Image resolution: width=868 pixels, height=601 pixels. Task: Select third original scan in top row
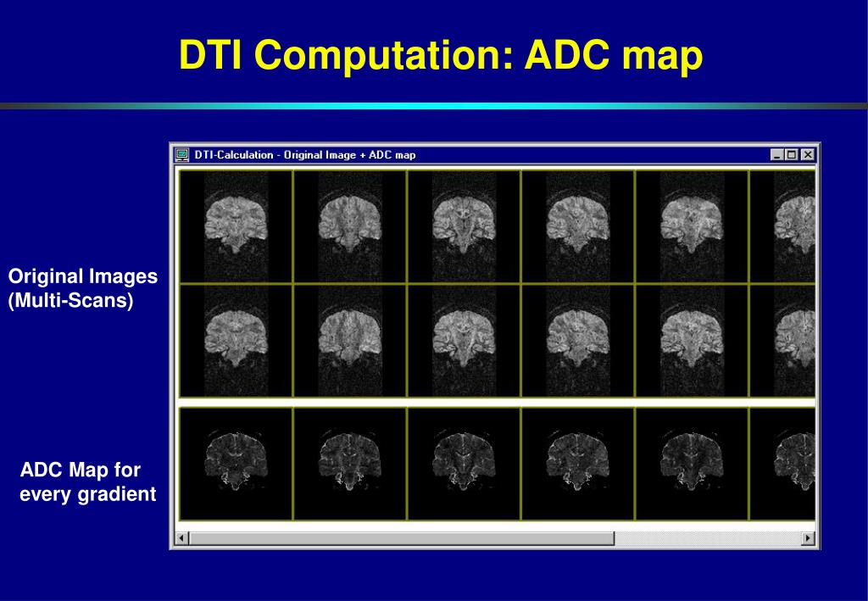(465, 226)
